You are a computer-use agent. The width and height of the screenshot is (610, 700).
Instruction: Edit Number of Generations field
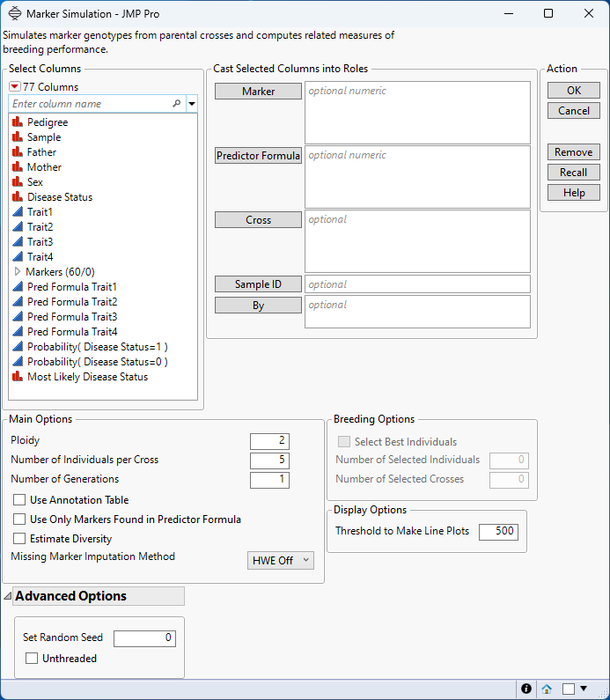269,480
